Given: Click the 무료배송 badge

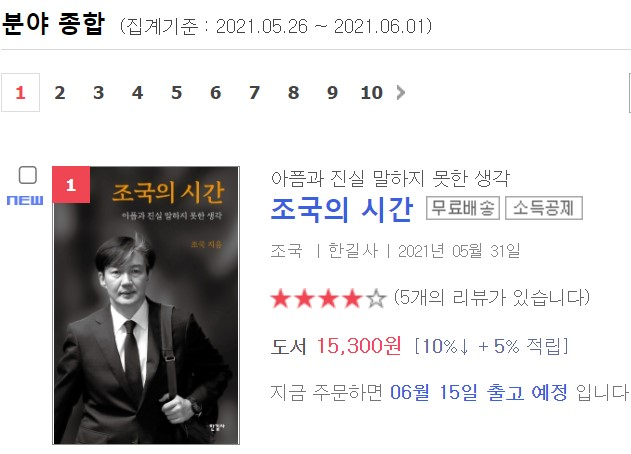Looking at the screenshot, I should point(463,208).
